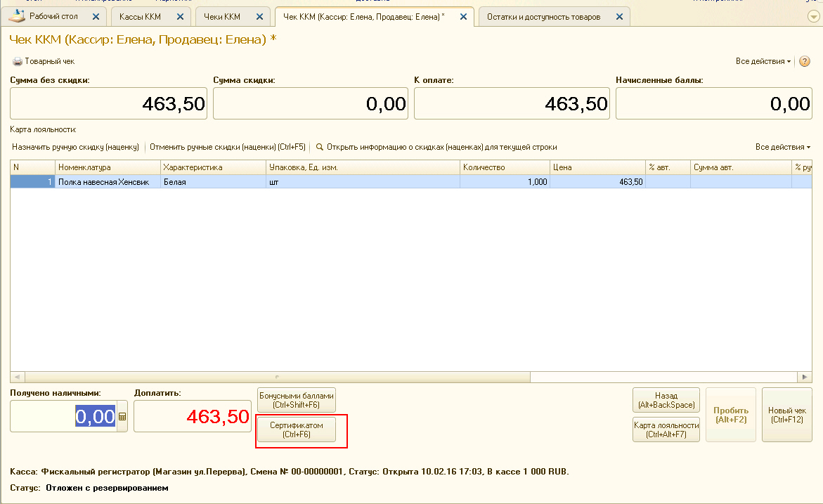Screen dimensions: 823x504
Task: Click the Упаковка, Ед. изм. column header
Action: [x=363, y=167]
